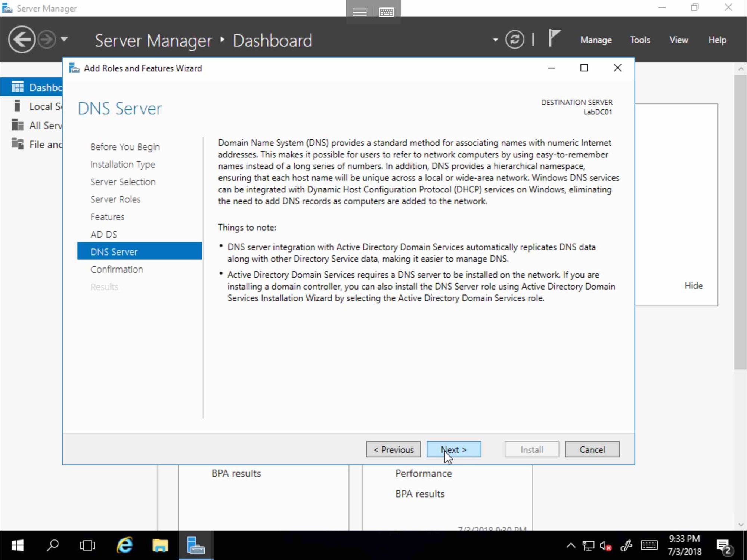This screenshot has height=560, width=747.
Task: Open File Explorer from taskbar
Action: tap(160, 545)
